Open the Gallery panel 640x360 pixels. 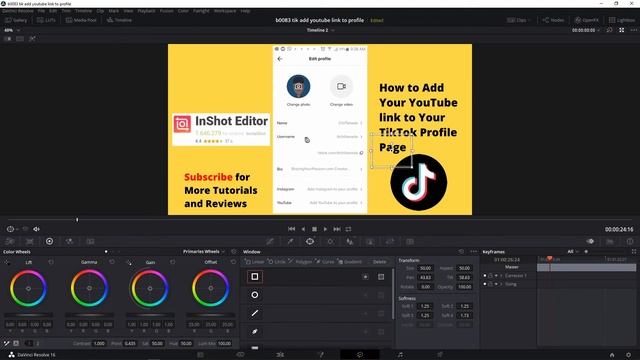point(16,20)
